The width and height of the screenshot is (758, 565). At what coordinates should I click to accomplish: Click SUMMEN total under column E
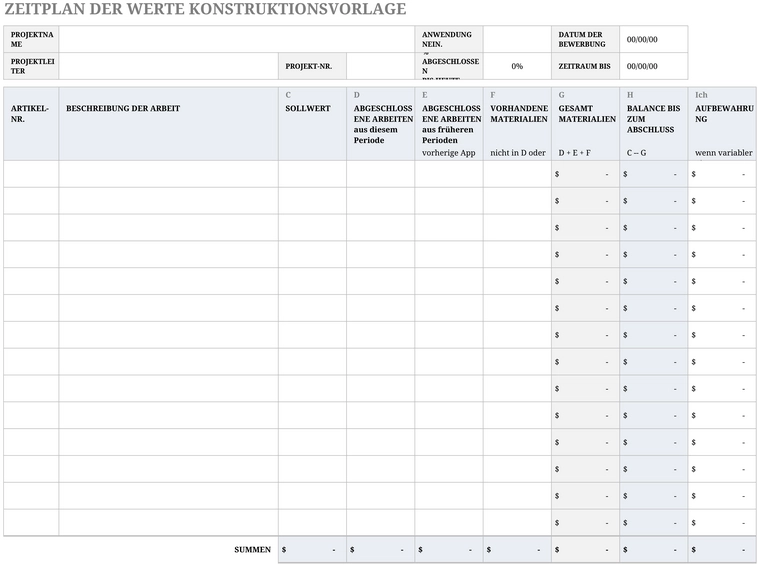[449, 550]
